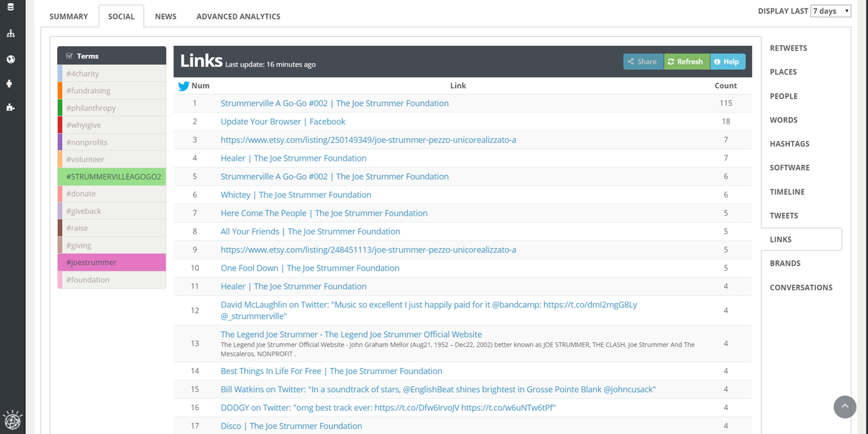Open the Hashtags section
This screenshot has height=434, width=868.
coord(790,144)
